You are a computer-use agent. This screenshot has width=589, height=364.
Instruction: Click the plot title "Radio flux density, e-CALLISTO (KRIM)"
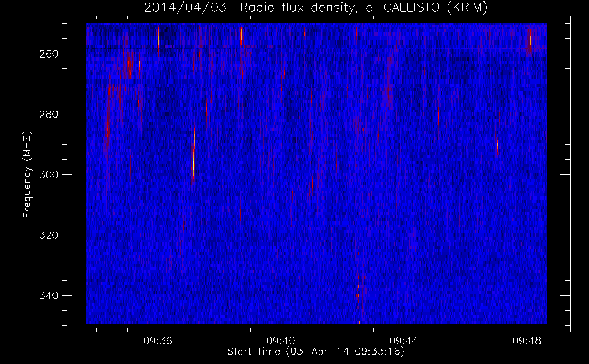pos(363,7)
